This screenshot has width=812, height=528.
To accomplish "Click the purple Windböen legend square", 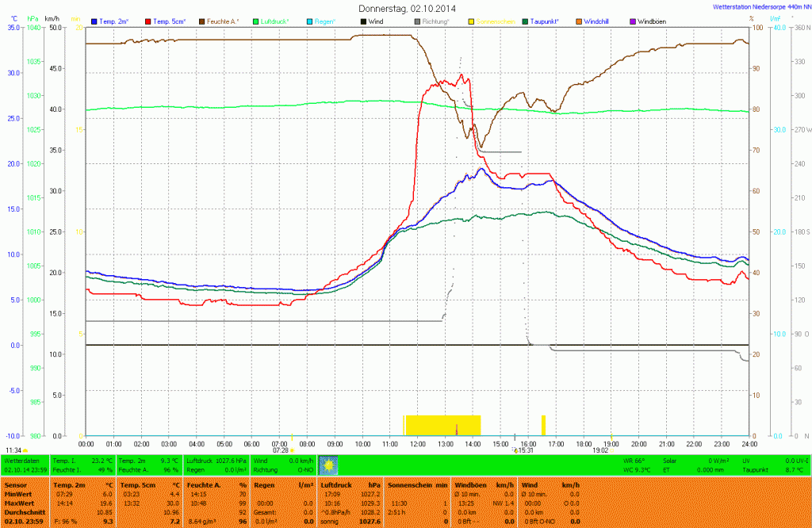I will pyautogui.click(x=632, y=21).
